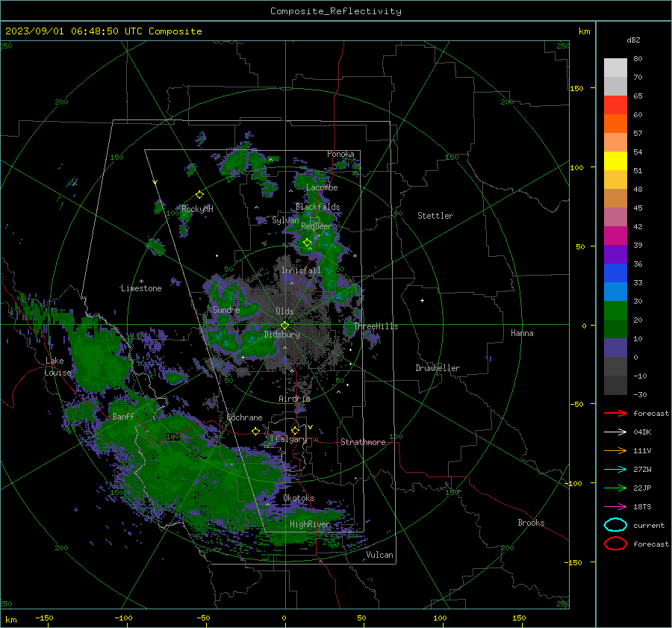The image size is (672, 628).
Task: Click the dBZ legend heading
Action: point(633,40)
